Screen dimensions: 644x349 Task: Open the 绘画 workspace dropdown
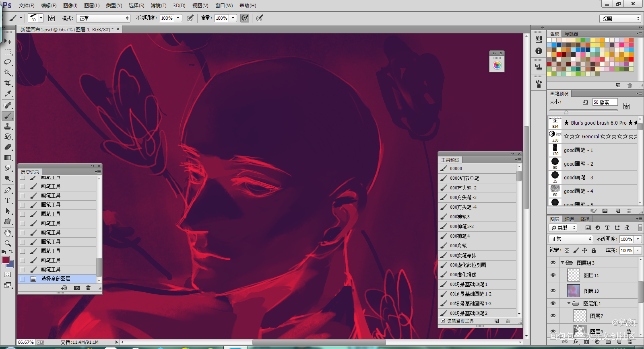pos(620,18)
